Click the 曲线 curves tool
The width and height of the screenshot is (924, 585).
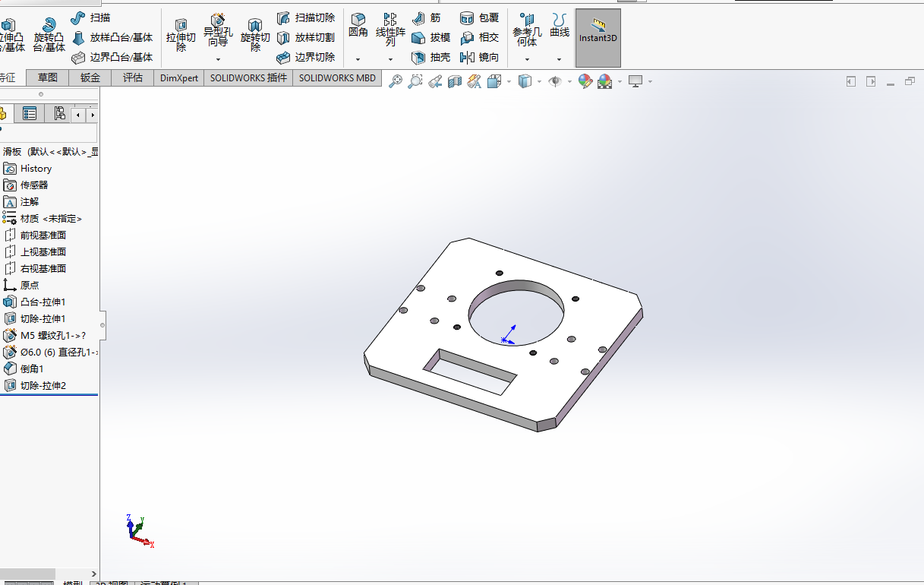coord(560,25)
